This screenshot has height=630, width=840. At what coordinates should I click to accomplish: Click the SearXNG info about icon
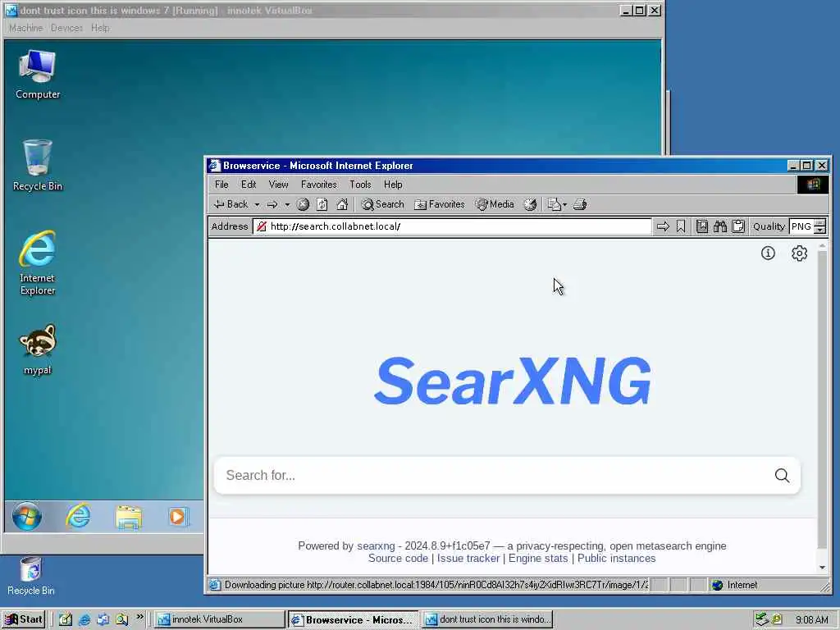coord(768,253)
